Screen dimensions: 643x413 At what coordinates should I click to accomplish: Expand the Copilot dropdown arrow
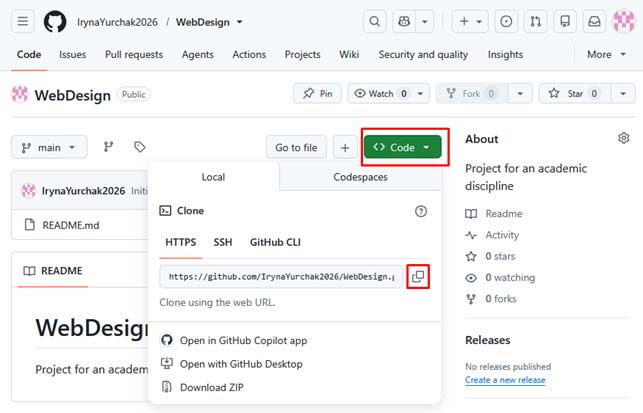click(x=425, y=21)
